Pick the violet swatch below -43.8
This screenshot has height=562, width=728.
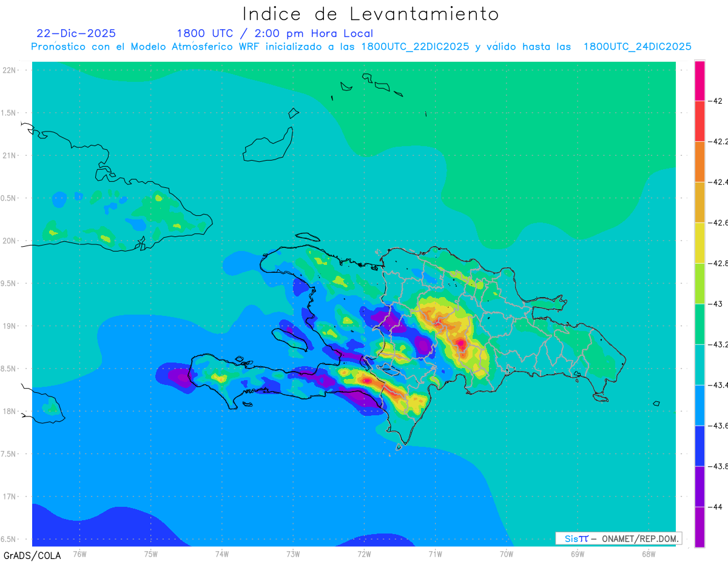coord(699,487)
